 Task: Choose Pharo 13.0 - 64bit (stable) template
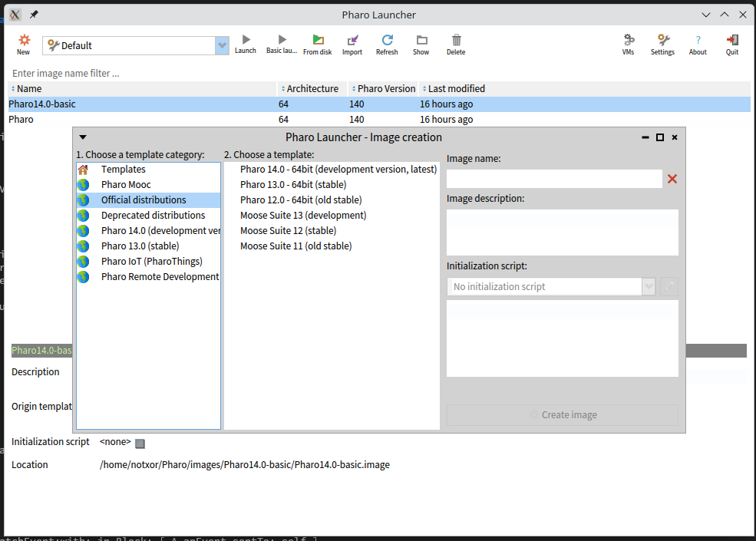(293, 185)
